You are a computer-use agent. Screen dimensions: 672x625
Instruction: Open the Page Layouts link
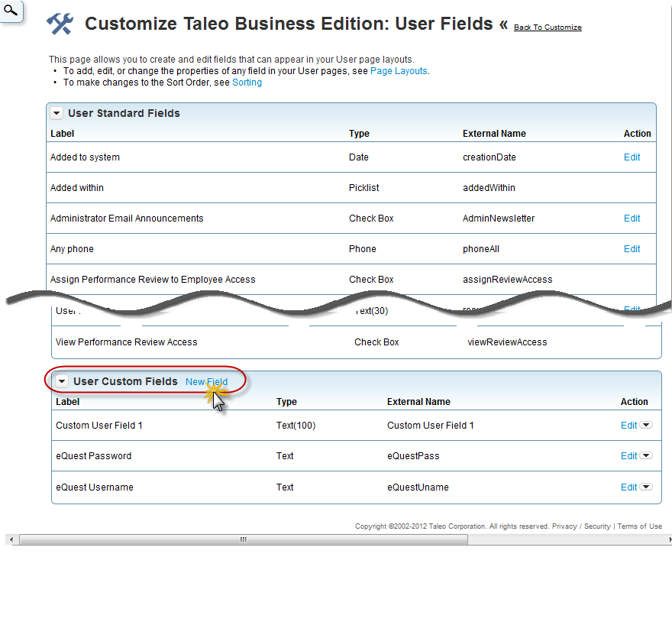pos(399,71)
